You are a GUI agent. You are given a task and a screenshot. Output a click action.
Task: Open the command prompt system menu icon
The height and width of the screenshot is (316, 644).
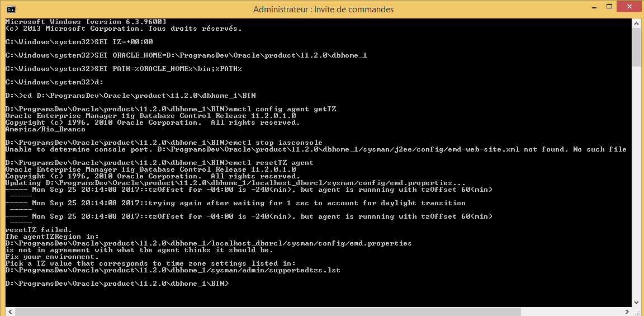tap(11, 10)
